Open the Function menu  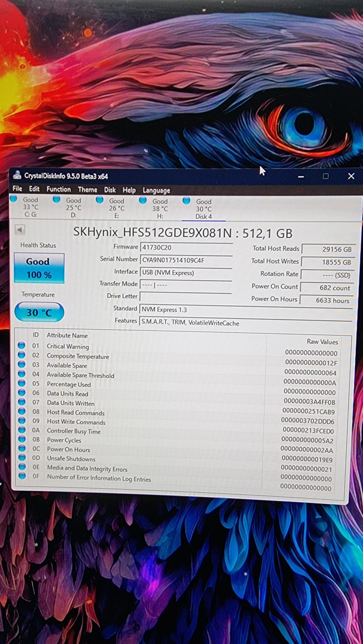point(59,189)
